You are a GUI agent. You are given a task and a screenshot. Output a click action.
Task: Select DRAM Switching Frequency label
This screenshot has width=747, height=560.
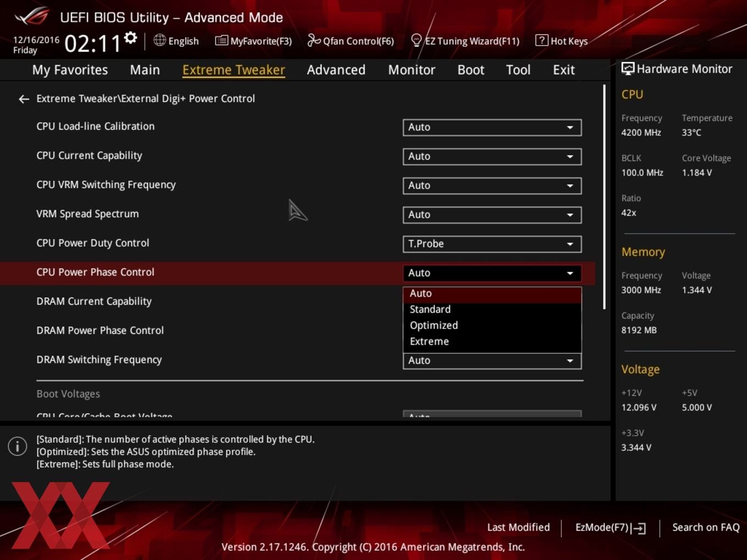click(x=99, y=360)
